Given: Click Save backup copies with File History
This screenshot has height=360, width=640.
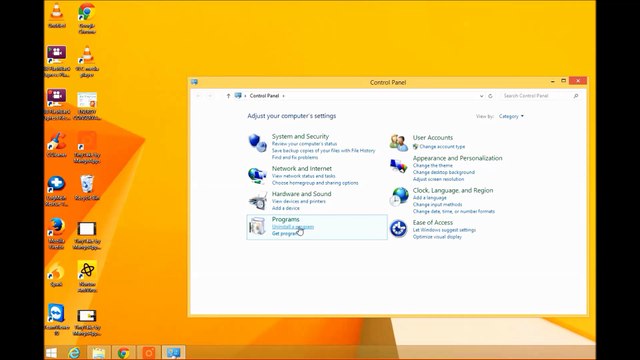Looking at the screenshot, I should (x=323, y=151).
